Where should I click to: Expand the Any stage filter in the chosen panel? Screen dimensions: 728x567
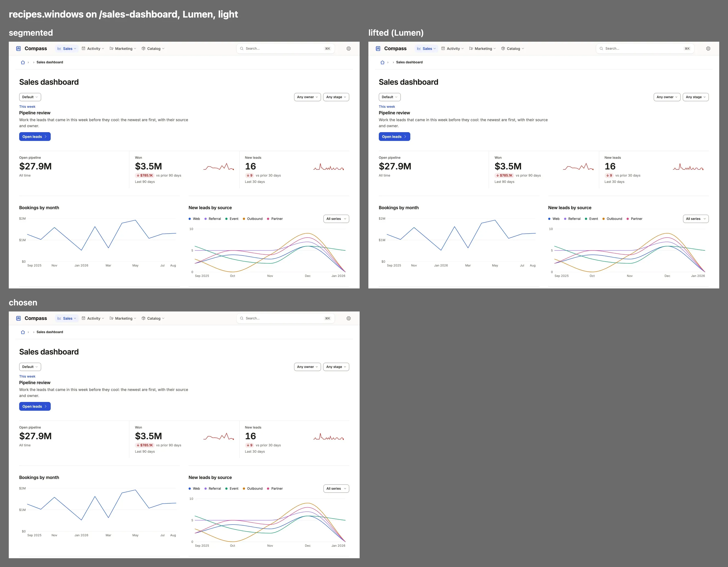tap(336, 367)
